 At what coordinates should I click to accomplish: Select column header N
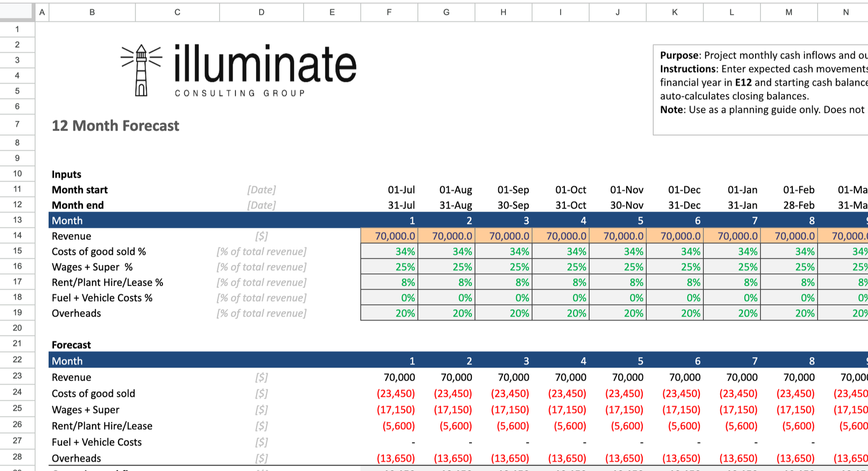[845, 12]
